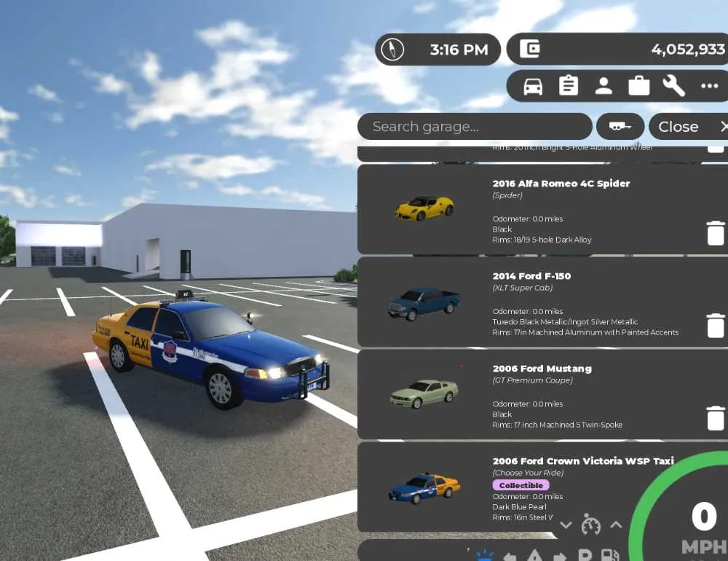Increase cruise control with up chevron

coord(616,525)
